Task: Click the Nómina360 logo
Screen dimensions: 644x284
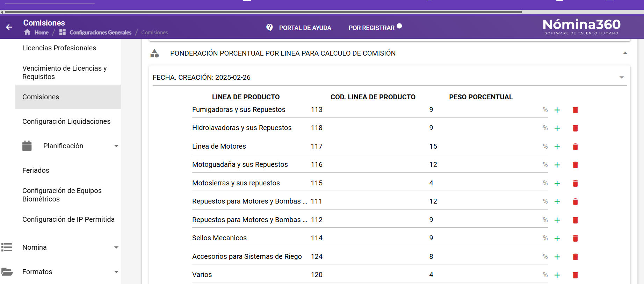Action: pyautogui.click(x=581, y=27)
